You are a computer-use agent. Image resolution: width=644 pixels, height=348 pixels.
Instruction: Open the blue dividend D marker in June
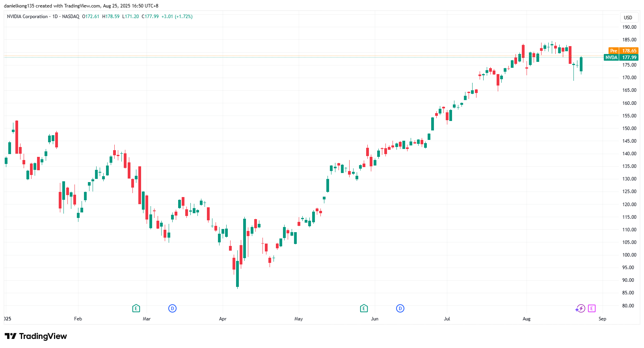400,308
